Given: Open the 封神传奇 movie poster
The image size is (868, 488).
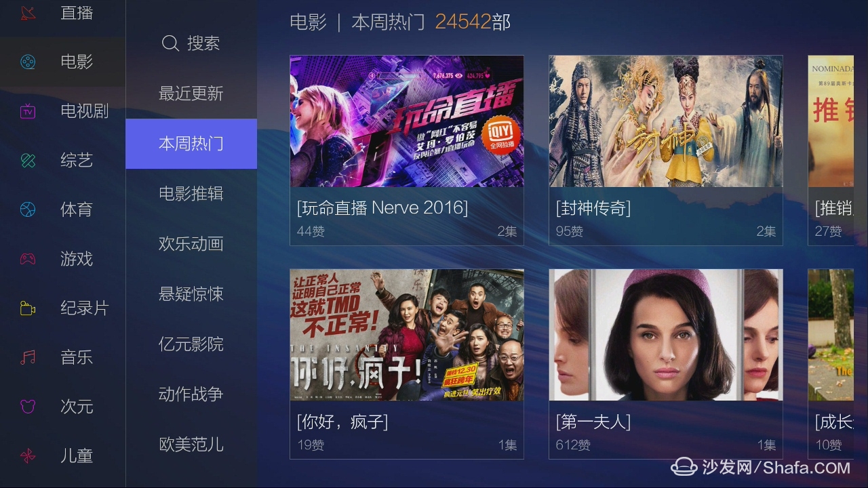Looking at the screenshot, I should [666, 121].
